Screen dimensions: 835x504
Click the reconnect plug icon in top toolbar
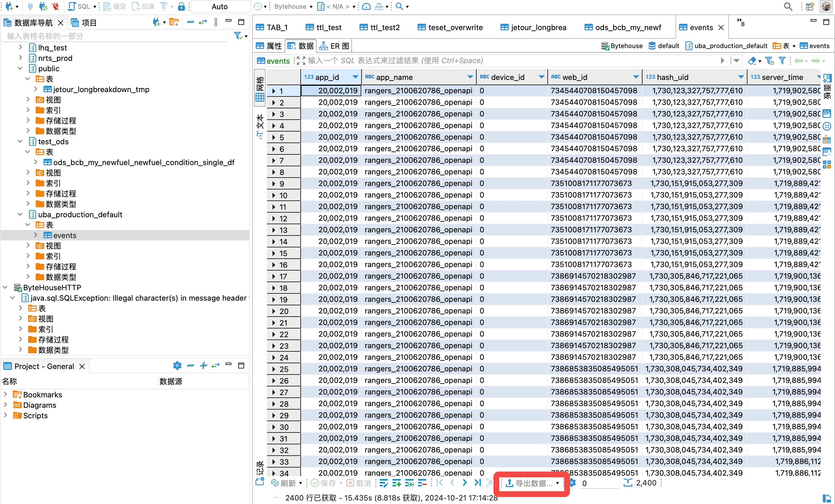tap(43, 6)
